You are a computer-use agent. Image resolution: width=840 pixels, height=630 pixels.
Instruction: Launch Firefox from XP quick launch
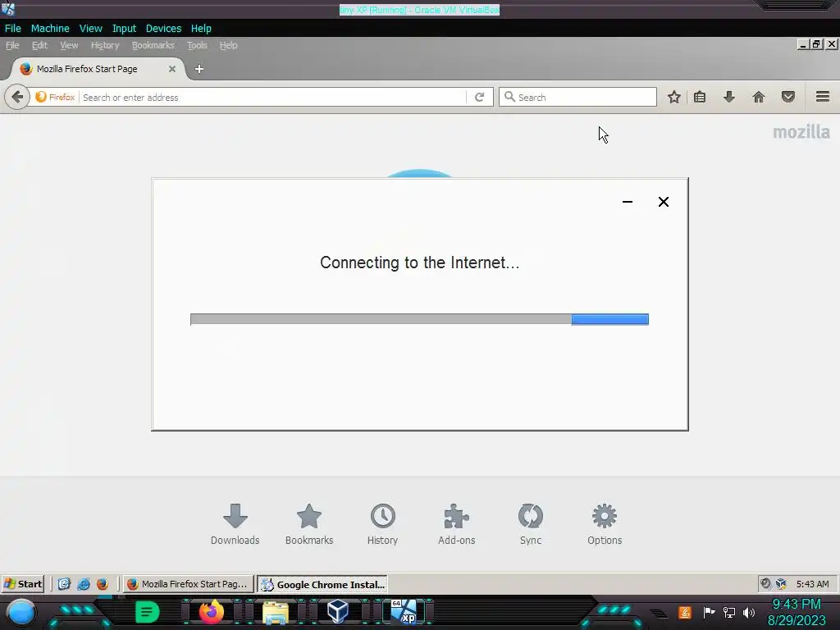[x=103, y=584]
